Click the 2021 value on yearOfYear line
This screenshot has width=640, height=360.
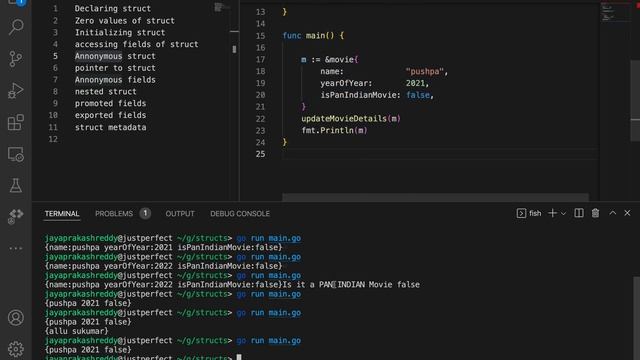point(415,83)
